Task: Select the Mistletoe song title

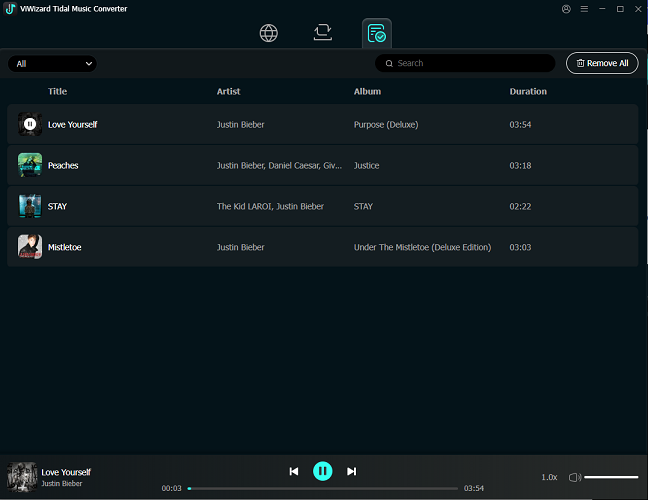Action: point(64,247)
